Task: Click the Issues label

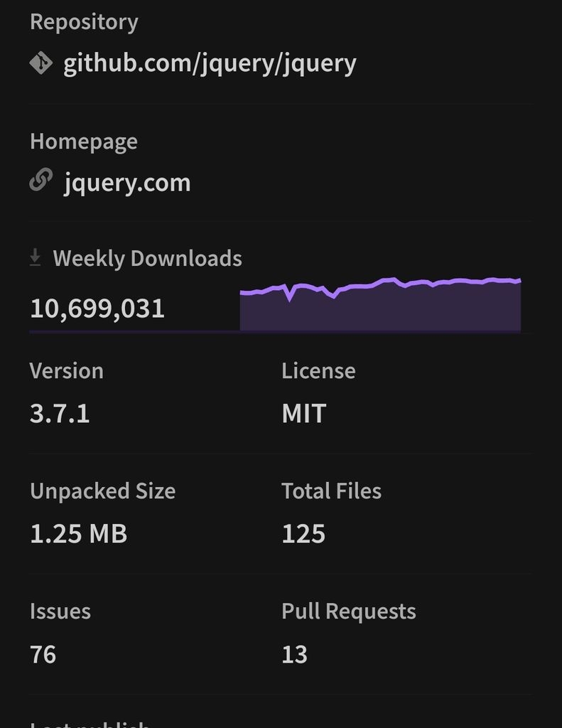Action: [60, 611]
